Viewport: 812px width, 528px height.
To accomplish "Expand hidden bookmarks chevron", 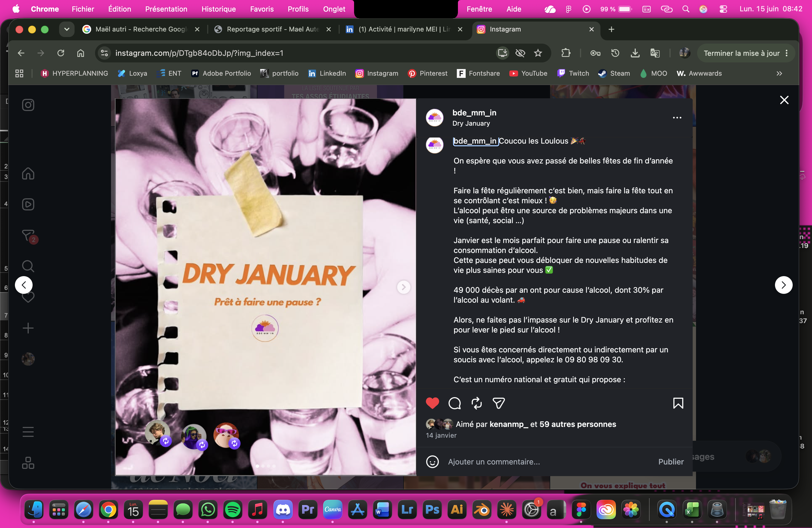I will click(x=779, y=73).
